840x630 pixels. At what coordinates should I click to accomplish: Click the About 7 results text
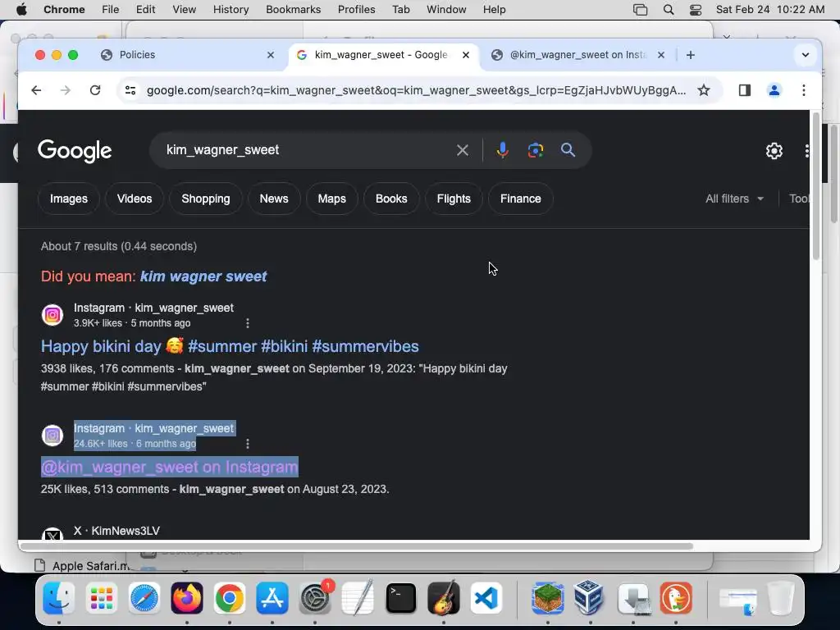119,246
